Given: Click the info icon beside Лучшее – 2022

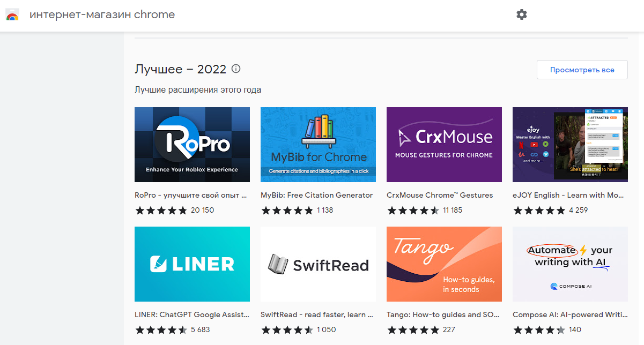Looking at the screenshot, I should (x=235, y=69).
